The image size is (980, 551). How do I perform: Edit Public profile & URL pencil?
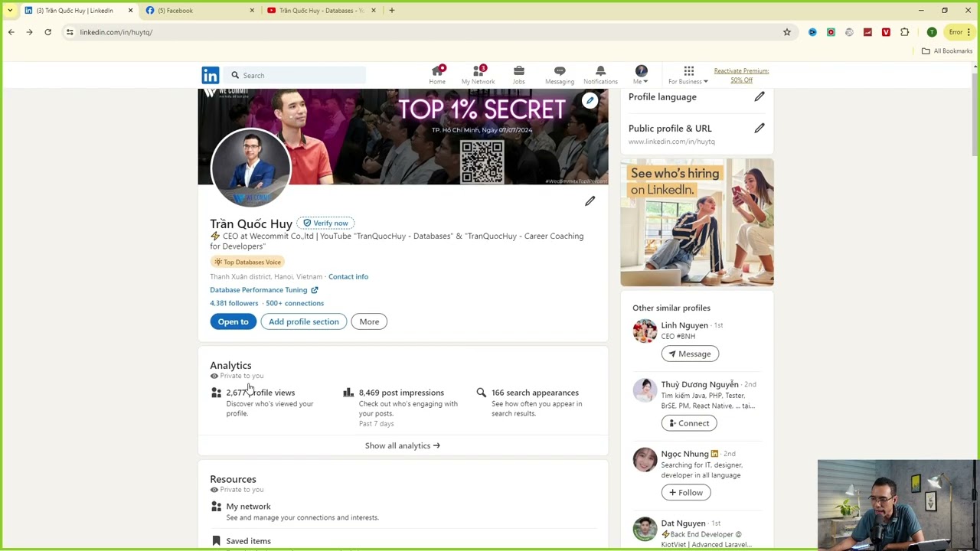coord(759,128)
